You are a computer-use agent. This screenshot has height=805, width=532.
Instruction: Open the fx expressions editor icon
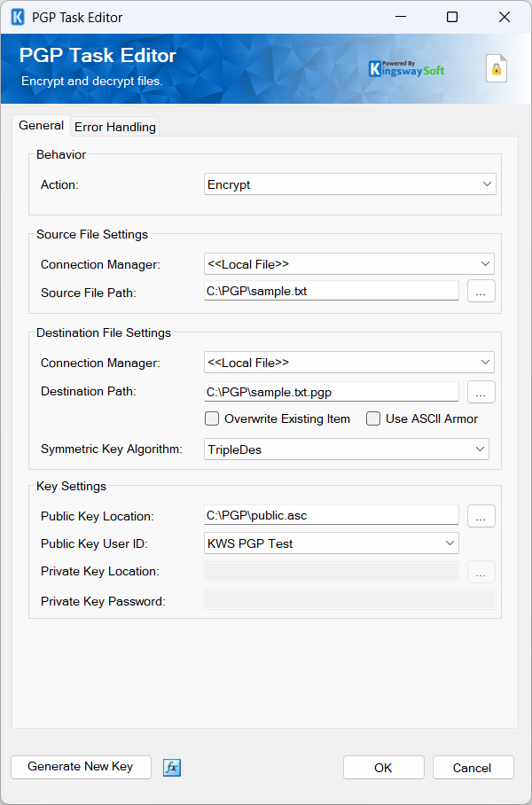click(172, 768)
